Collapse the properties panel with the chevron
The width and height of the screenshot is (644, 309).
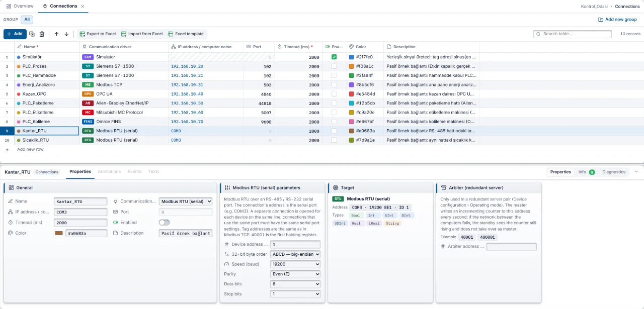click(636, 172)
